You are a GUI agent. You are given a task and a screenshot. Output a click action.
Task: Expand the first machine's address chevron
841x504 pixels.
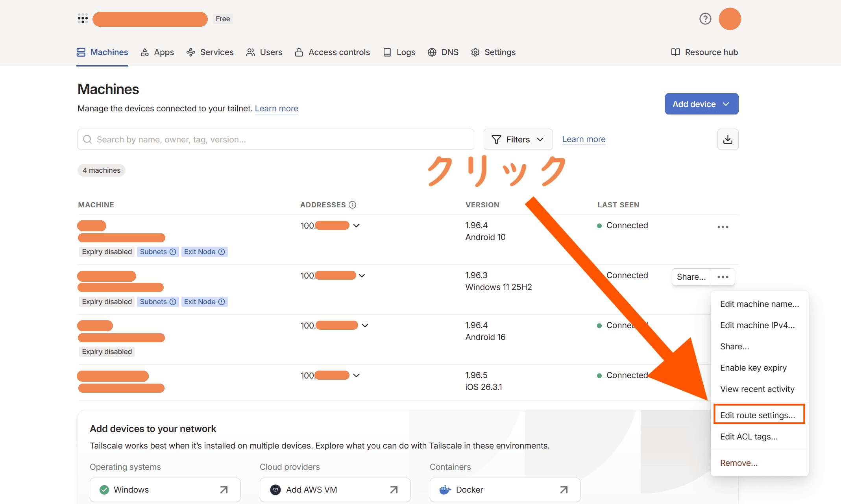coord(357,225)
